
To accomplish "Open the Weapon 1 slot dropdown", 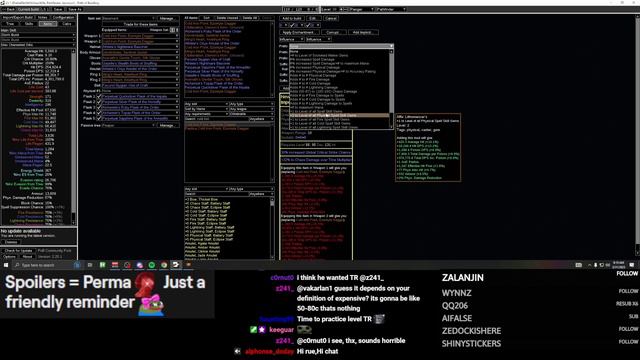I will 140,36.
